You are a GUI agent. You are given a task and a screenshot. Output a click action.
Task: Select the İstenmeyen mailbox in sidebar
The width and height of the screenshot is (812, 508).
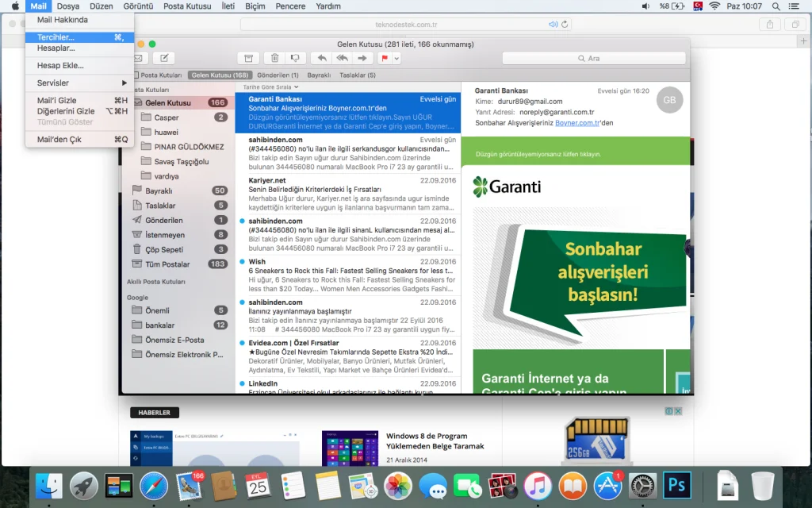tap(165, 235)
